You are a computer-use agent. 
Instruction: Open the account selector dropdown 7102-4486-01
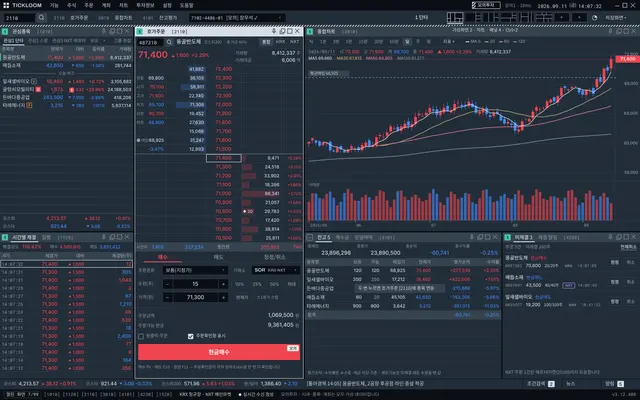coord(237,18)
